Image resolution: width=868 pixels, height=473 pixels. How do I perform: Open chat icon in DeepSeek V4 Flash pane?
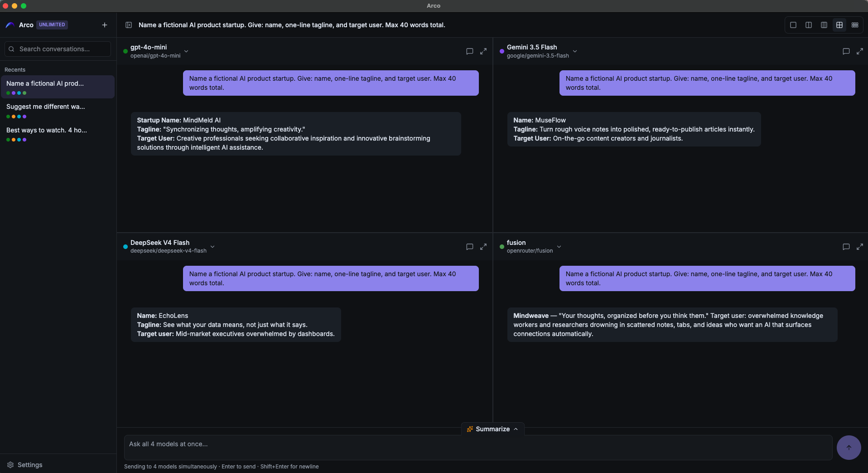click(470, 247)
